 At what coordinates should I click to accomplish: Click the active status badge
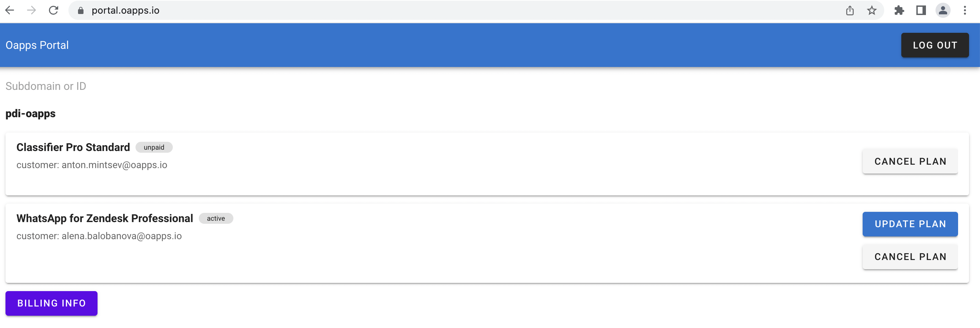coord(216,219)
